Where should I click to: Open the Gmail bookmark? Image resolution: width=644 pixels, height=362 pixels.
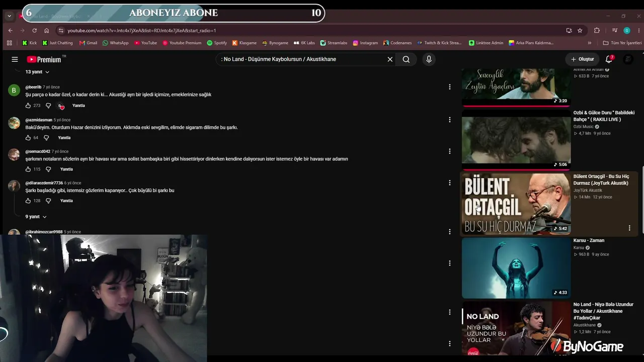88,43
